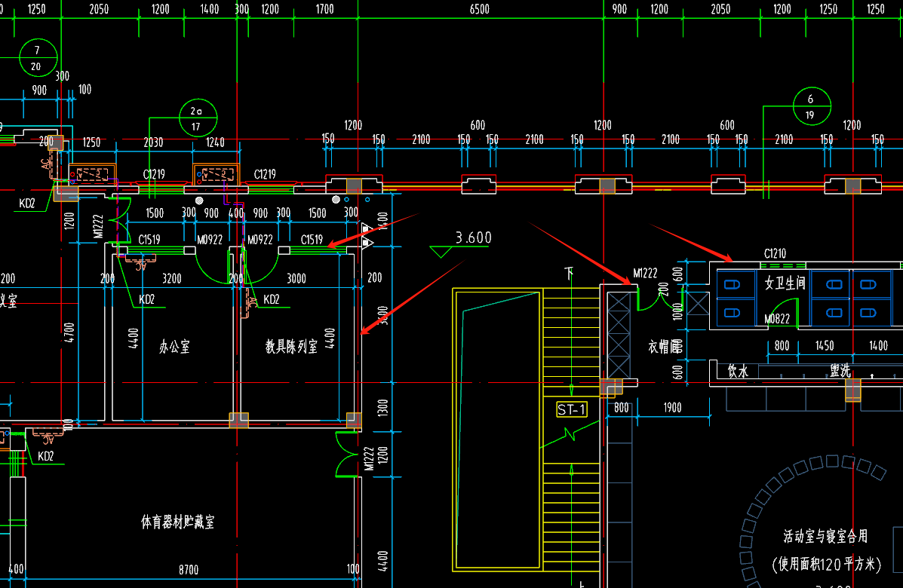The width and height of the screenshot is (903, 588).
Task: Select the 办公室 room label
Action: (x=174, y=346)
